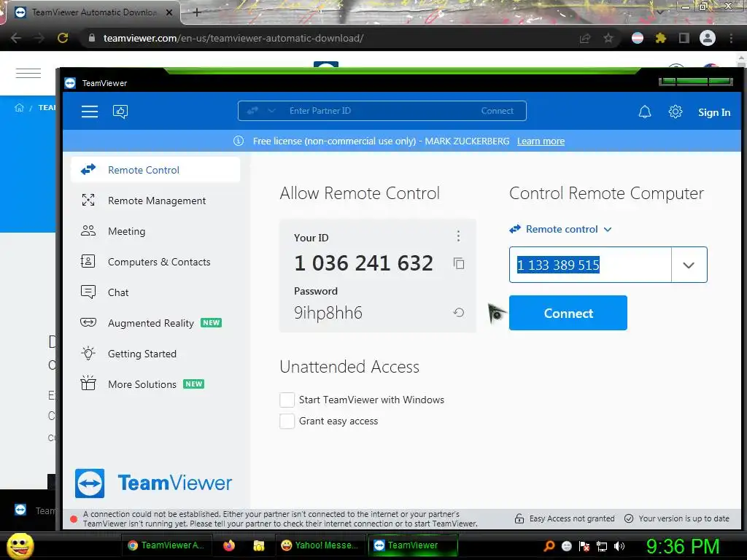Click the TeamViewer logo in sidebar

[x=153, y=483]
